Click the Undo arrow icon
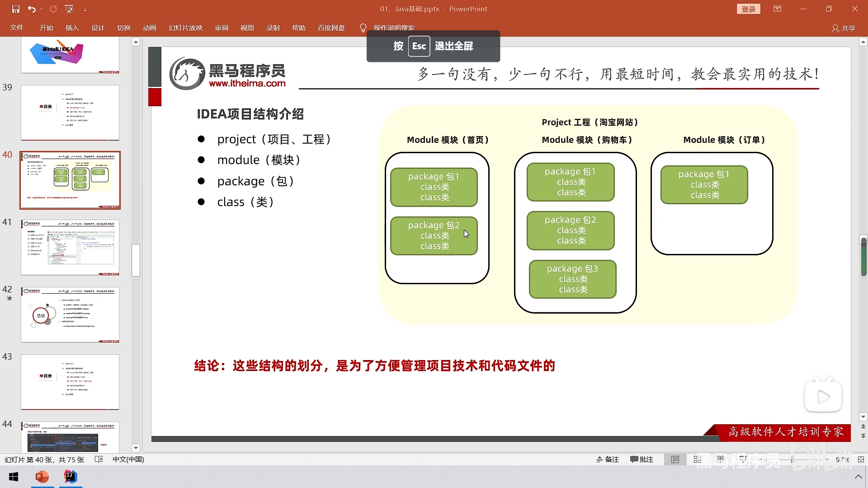868x488 pixels. pos(31,9)
